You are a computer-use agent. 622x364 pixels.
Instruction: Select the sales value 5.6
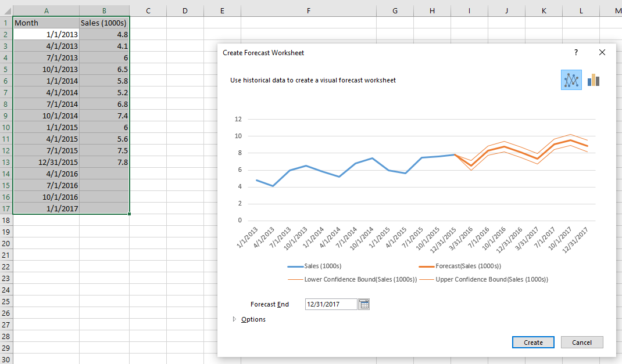104,139
